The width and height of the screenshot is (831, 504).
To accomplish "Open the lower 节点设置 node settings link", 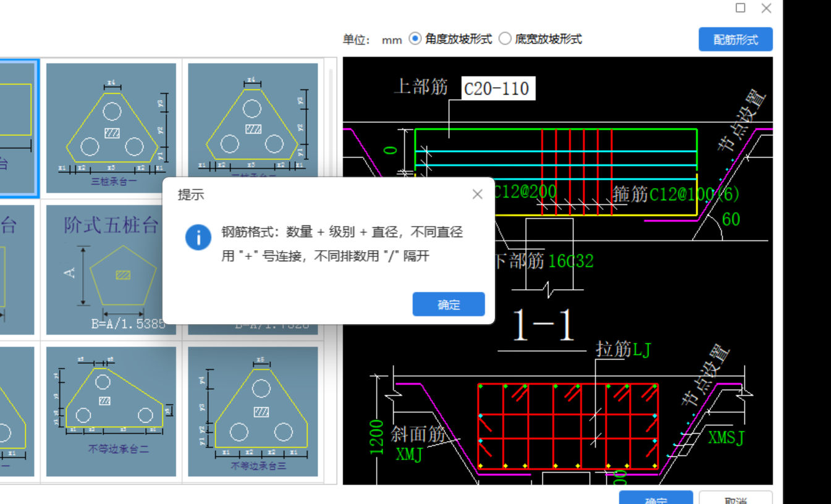I will pos(706,375).
